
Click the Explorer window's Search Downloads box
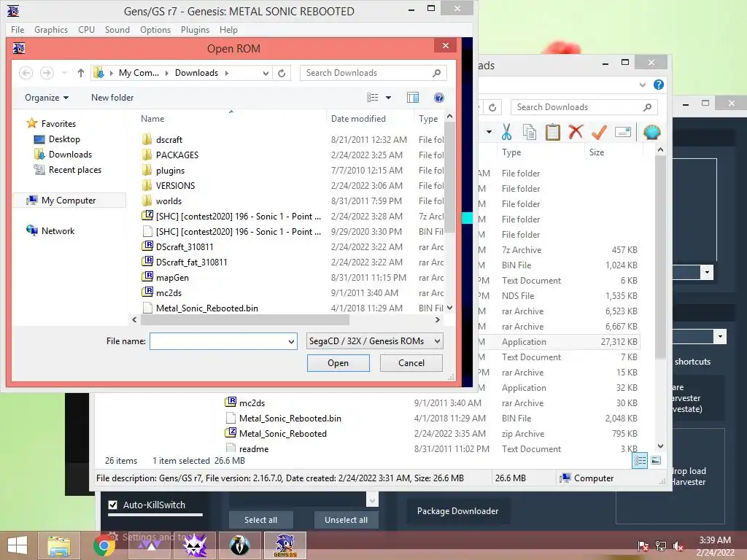coord(584,107)
